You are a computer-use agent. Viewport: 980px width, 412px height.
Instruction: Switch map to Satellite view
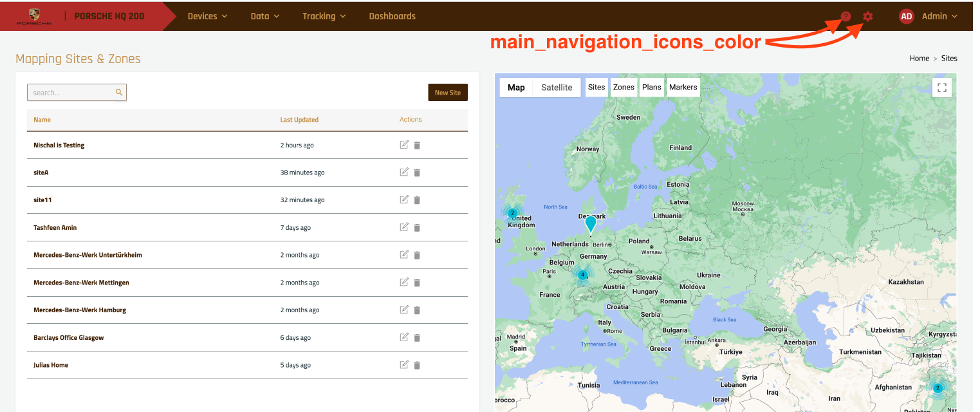(x=557, y=88)
